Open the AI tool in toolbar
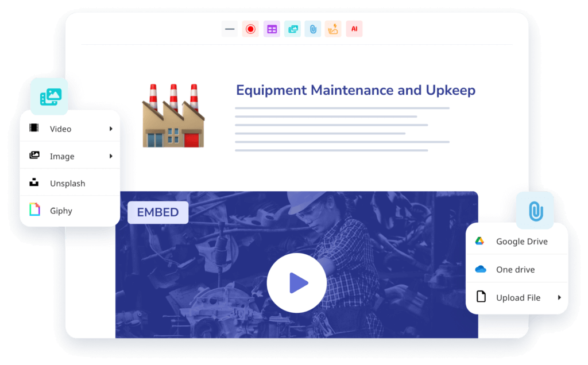The height and width of the screenshot is (365, 588). click(354, 29)
